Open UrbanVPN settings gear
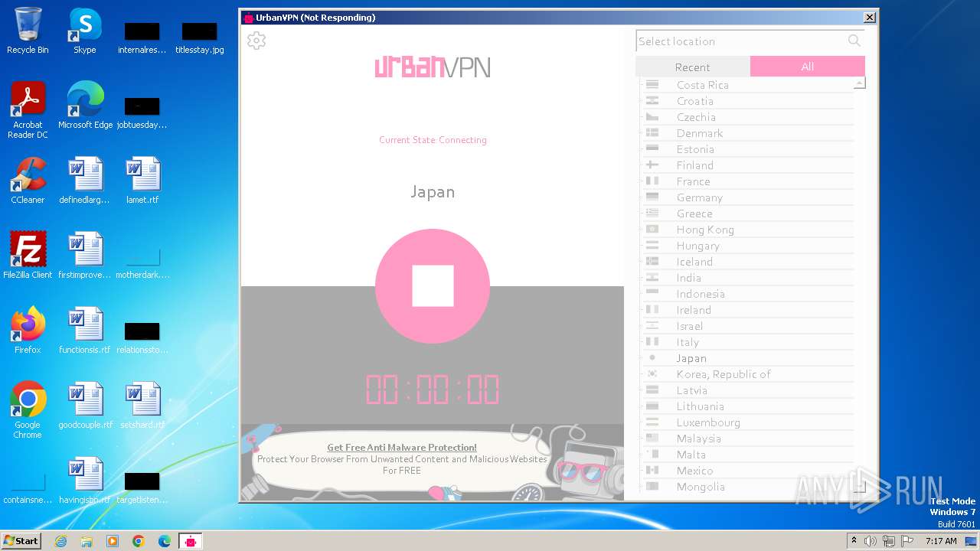Image resolution: width=980 pixels, height=551 pixels. pyautogui.click(x=256, y=41)
